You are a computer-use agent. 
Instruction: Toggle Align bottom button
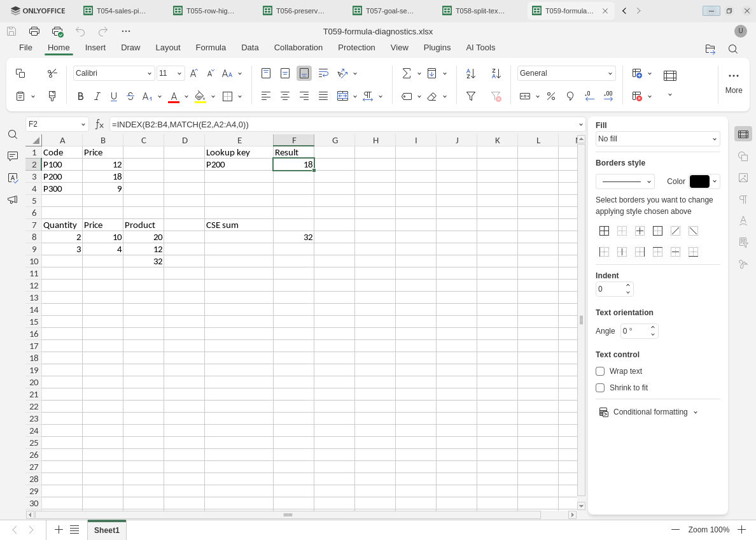click(x=304, y=73)
